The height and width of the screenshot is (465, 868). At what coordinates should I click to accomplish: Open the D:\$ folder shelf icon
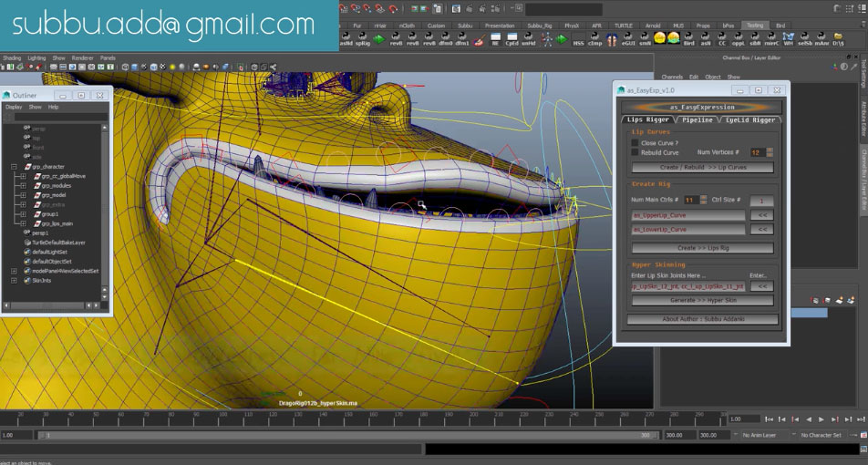click(x=838, y=38)
